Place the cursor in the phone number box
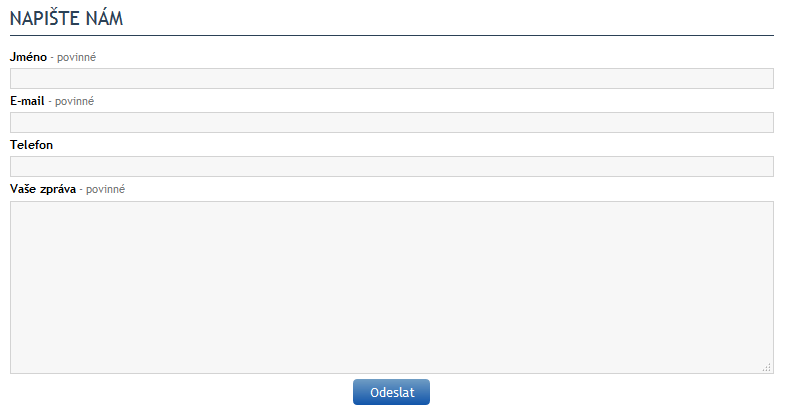The width and height of the screenshot is (787, 410). point(391,167)
